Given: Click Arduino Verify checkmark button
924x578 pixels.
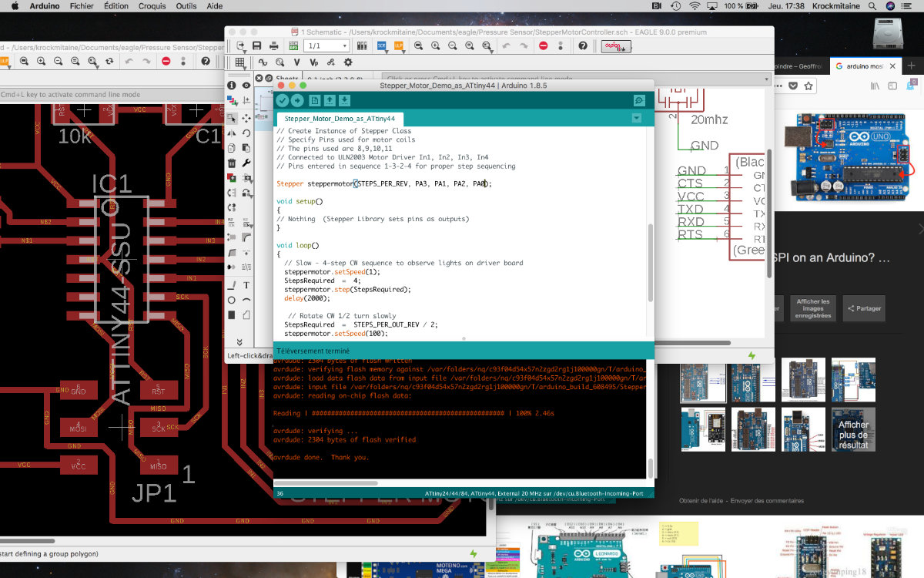Looking at the screenshot, I should tap(283, 100).
